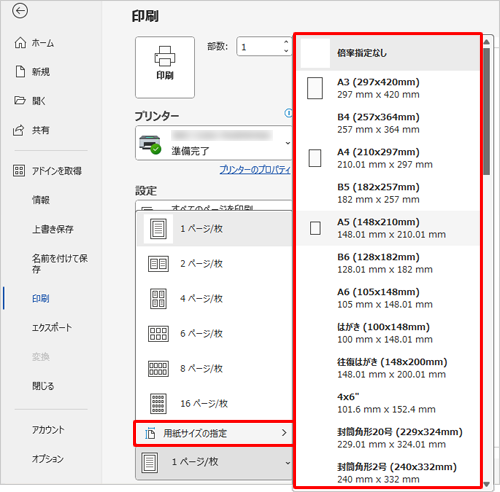Pick the 1 ページ/枚 single-page layout icon
500x492 pixels.
tap(158, 228)
